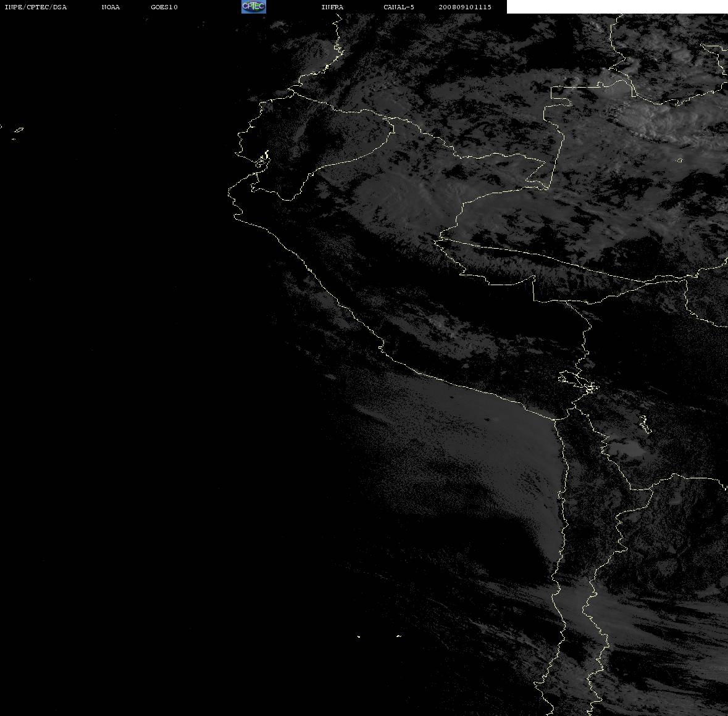This screenshot has width=728, height=716.
Task: Click the right small white island dot in southern ocean
Action: (x=399, y=636)
